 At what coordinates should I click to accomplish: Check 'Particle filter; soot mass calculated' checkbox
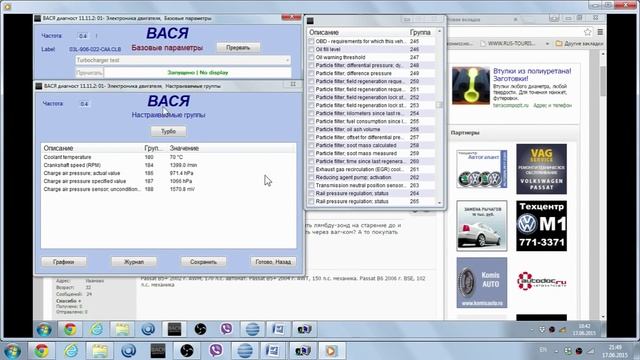(311, 145)
